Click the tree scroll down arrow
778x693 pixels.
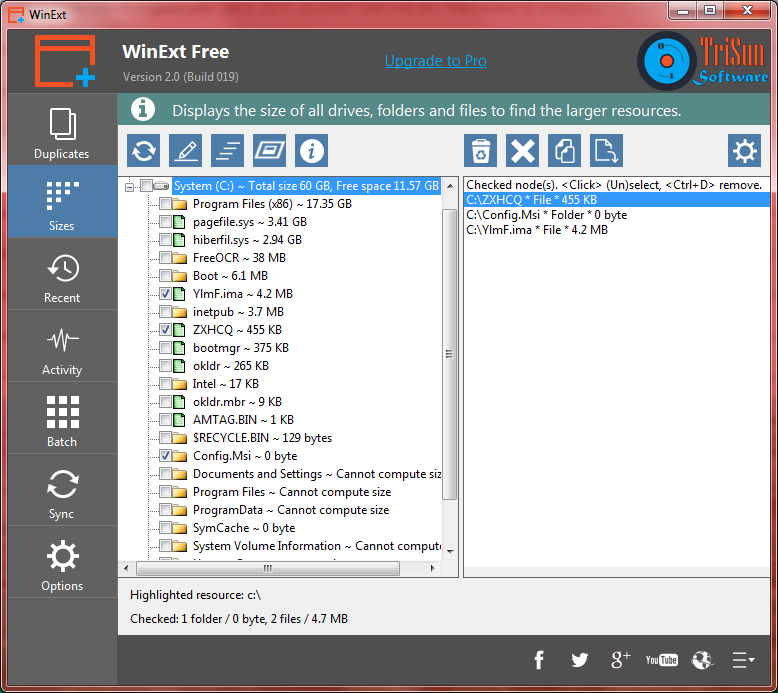click(450, 551)
